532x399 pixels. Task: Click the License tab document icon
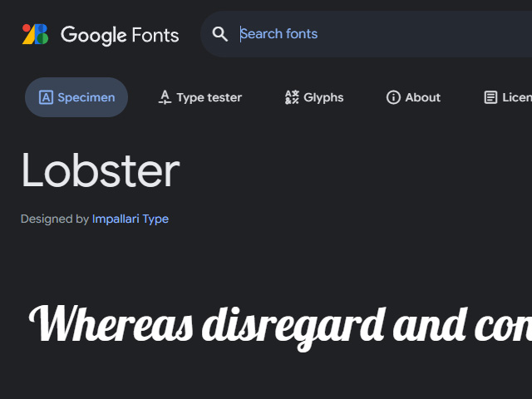pos(490,97)
